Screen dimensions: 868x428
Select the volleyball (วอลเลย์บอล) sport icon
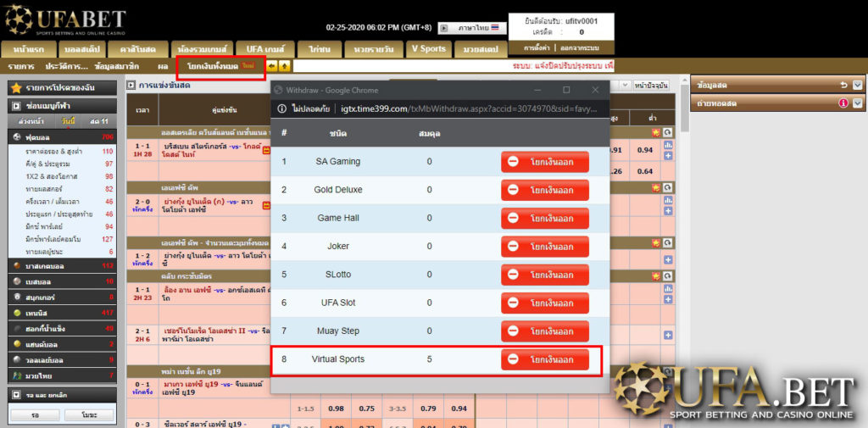coord(18,360)
